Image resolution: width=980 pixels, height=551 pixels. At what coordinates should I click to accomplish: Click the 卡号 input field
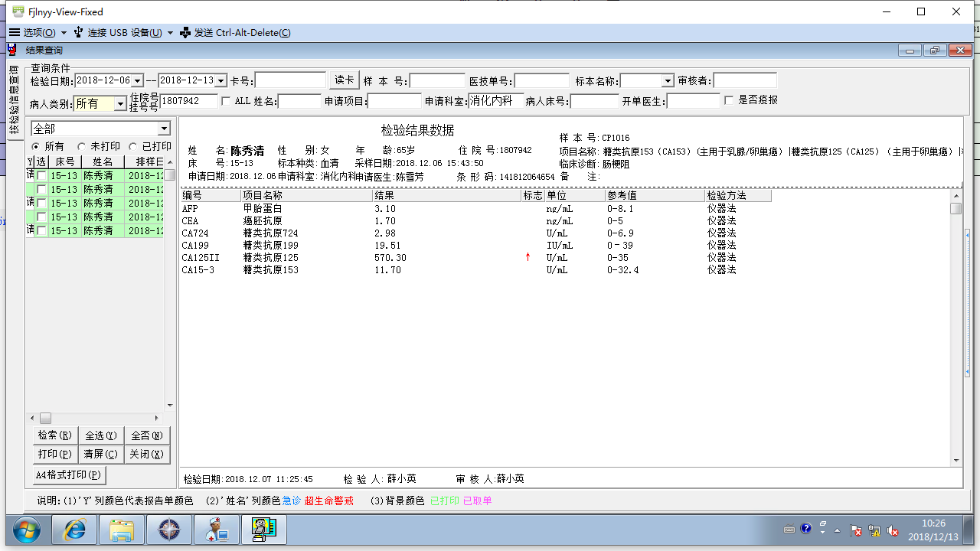point(290,80)
